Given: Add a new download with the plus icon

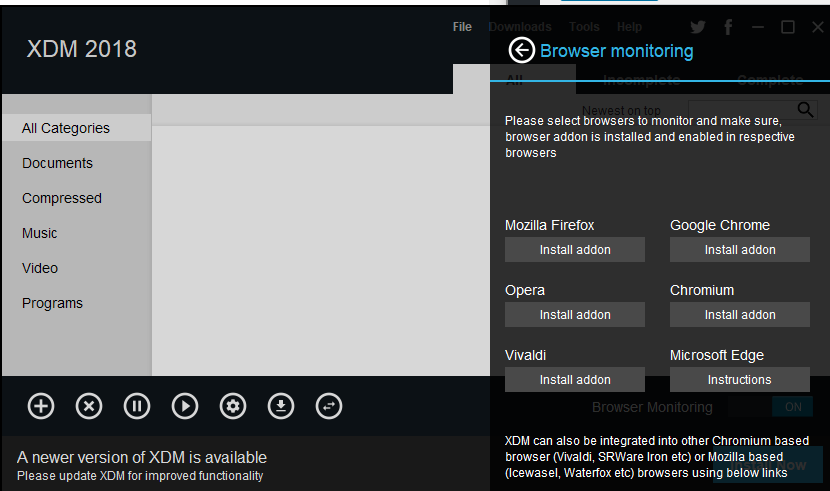Looking at the screenshot, I should click(x=41, y=406).
